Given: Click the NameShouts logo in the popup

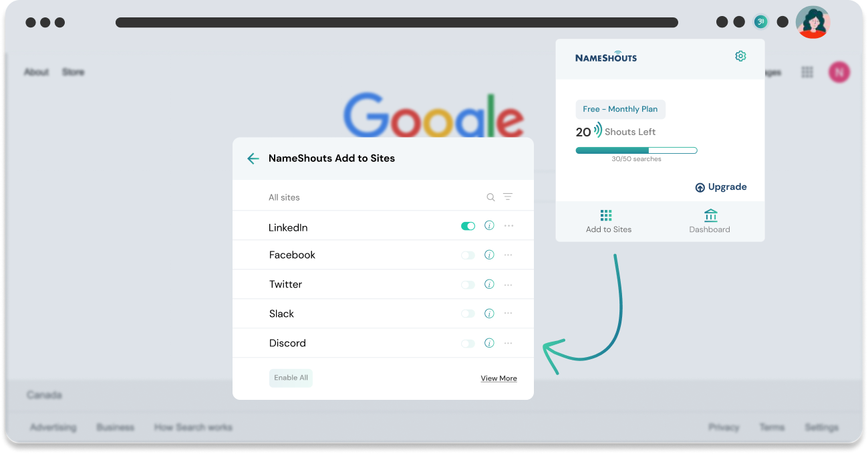Looking at the screenshot, I should click(606, 57).
